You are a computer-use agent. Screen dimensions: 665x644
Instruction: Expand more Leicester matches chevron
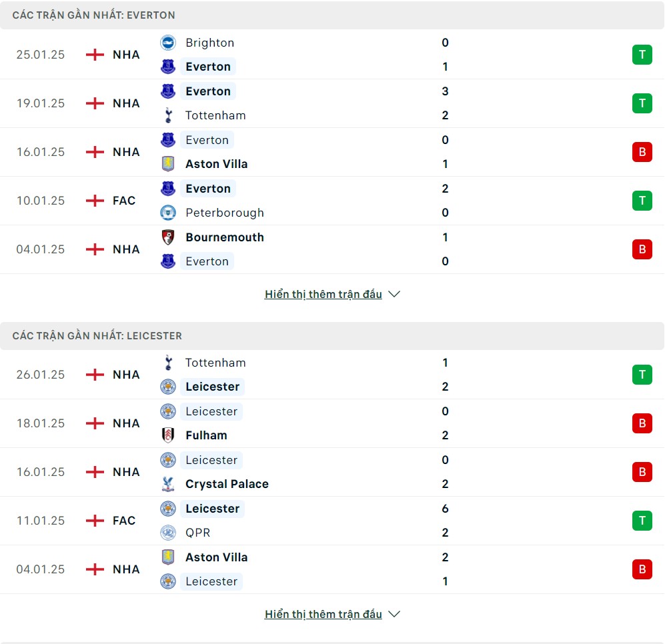coord(394,614)
